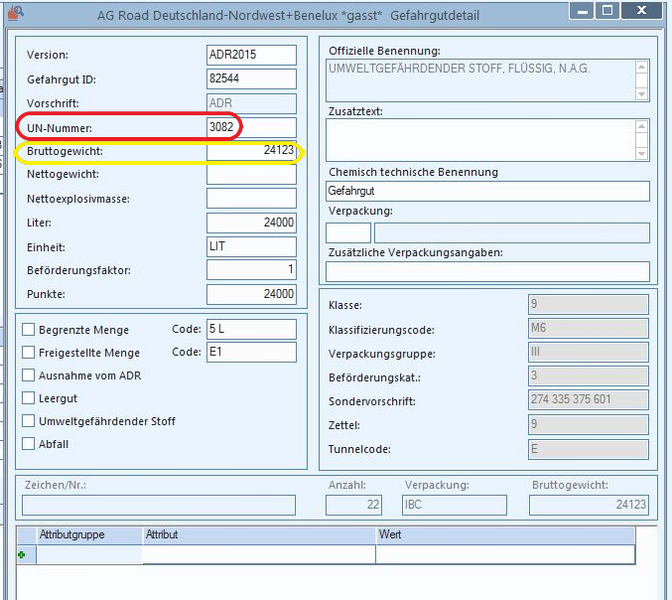
Task: Click the Begrenzte Menge code field 5 L
Action: pyautogui.click(x=252, y=329)
